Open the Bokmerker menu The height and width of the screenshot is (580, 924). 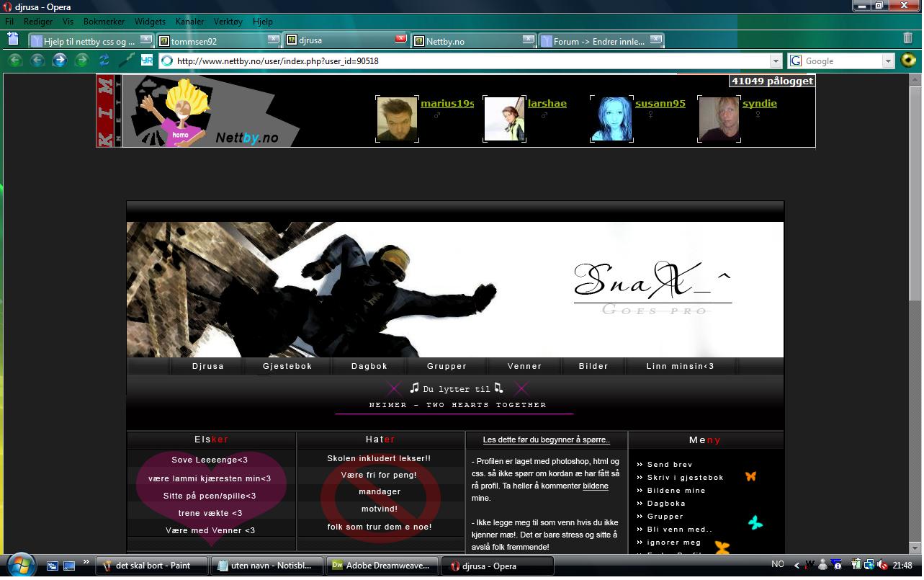click(104, 22)
